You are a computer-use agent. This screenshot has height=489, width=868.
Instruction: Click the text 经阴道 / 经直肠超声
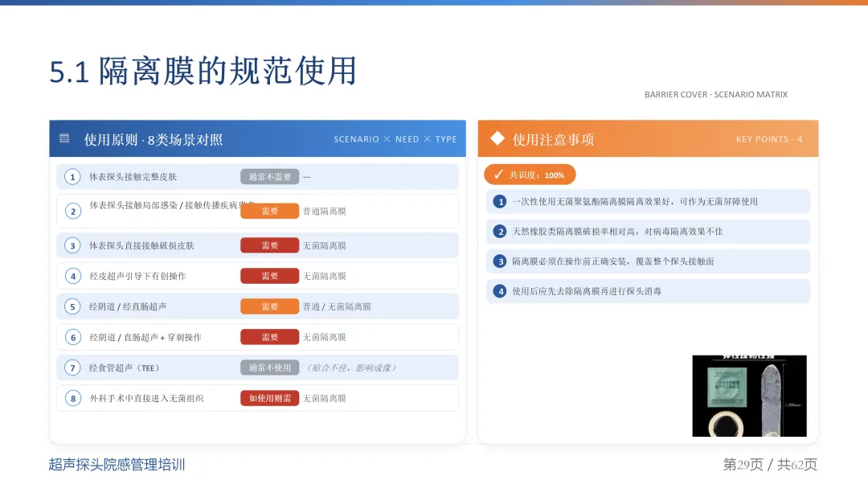128,306
